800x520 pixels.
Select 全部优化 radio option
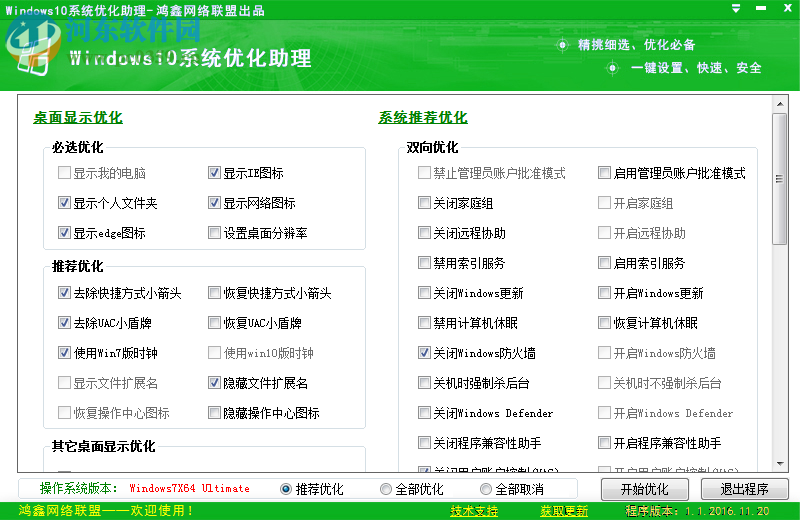386,489
